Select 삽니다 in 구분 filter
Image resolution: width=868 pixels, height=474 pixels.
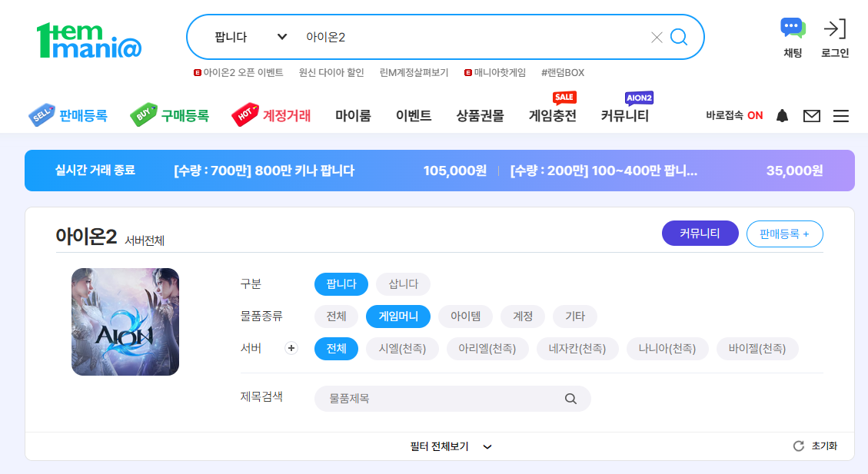tap(403, 284)
